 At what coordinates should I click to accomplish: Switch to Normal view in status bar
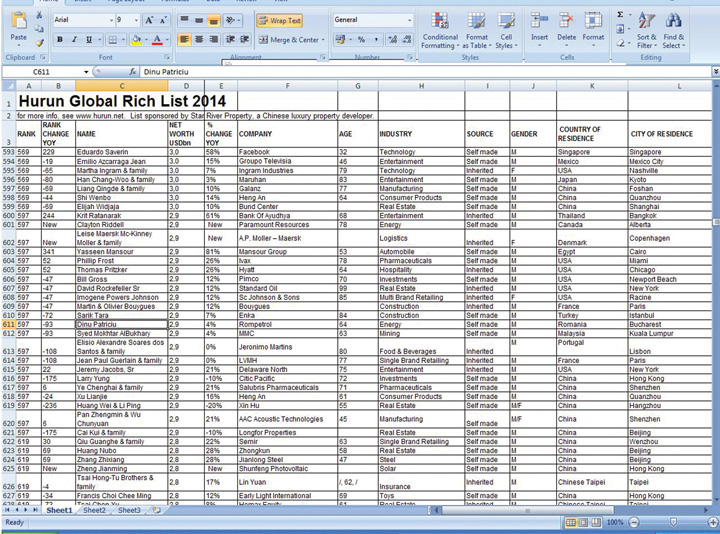(571, 523)
